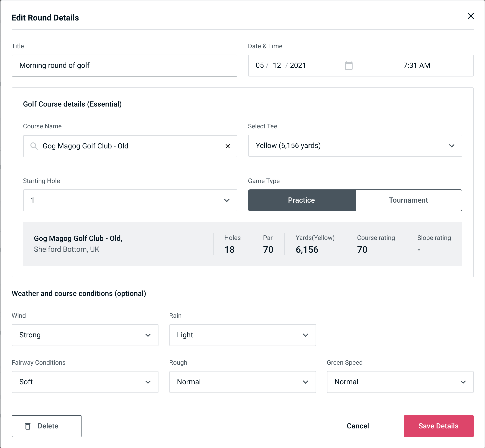Click the search icon in Course Name field
Image resolution: width=485 pixels, height=448 pixels.
34,146
